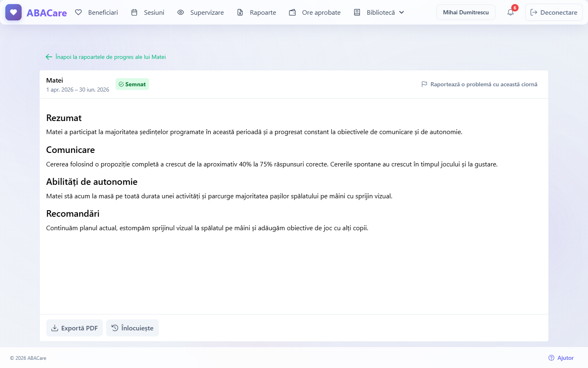Click the date range 1 apr. 2026 – 30 iun. 2026
The image size is (588, 368).
click(x=78, y=90)
